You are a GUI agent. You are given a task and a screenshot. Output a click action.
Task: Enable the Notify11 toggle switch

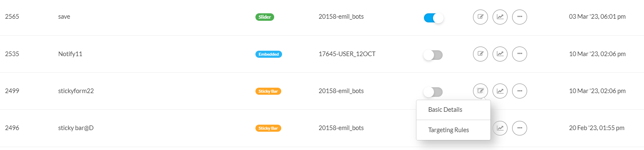click(433, 55)
